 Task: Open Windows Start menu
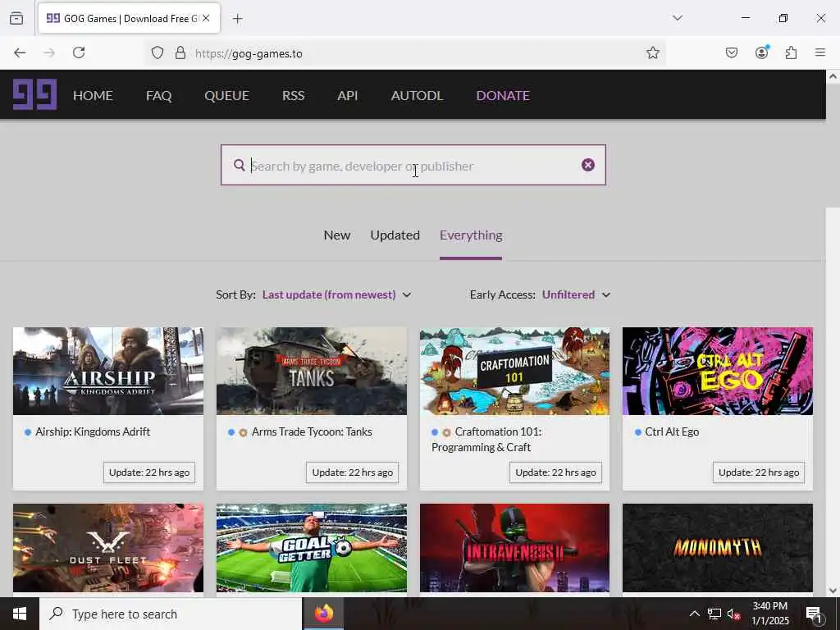[20, 614]
